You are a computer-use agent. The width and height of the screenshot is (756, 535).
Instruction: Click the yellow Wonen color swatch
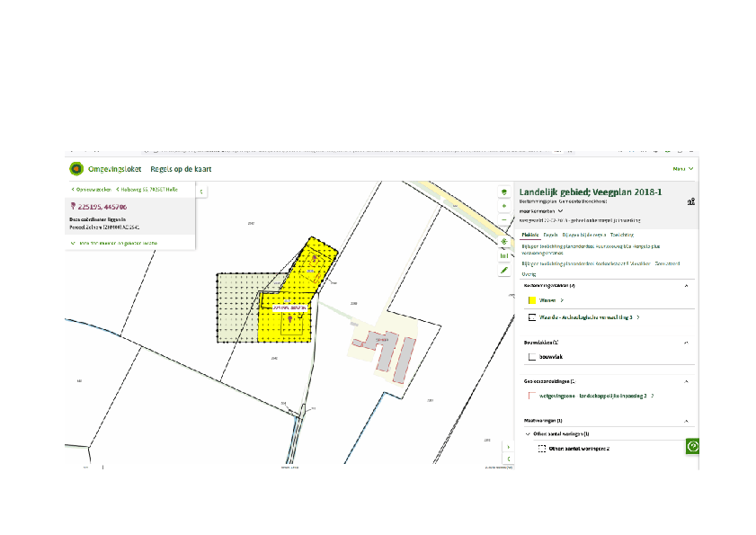tap(531, 300)
